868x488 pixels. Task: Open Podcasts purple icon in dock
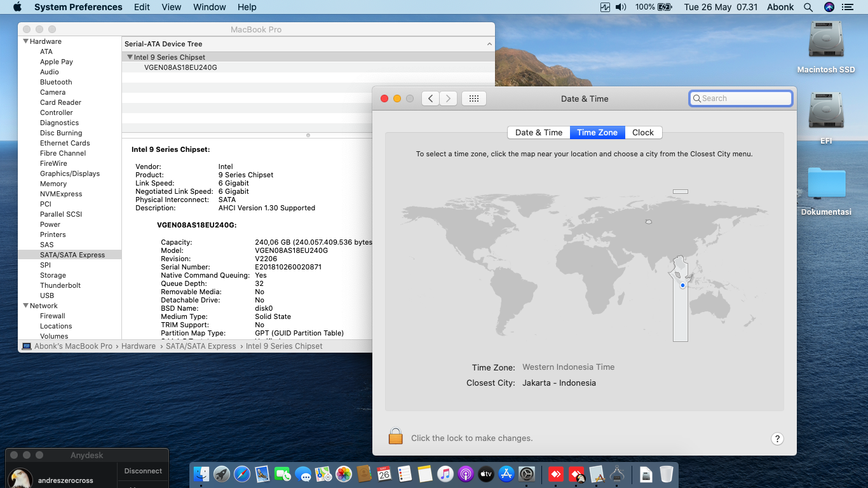coord(466,474)
